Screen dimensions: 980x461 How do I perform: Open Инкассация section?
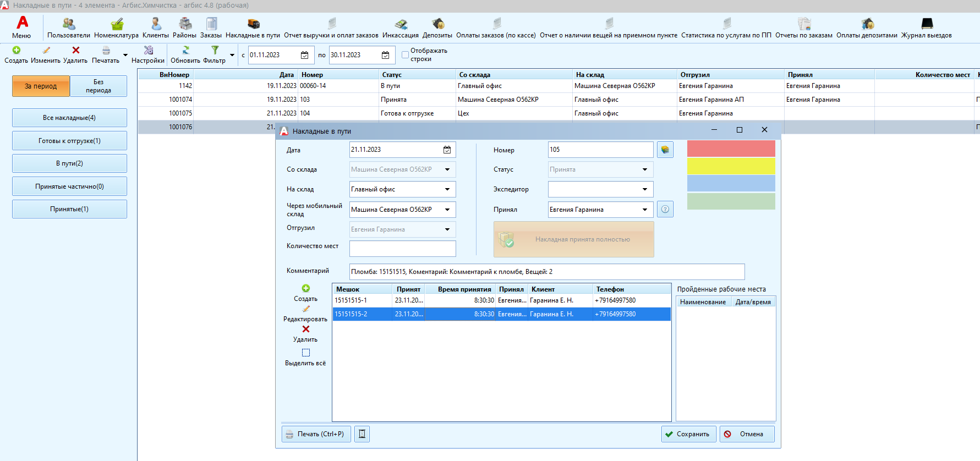click(401, 28)
